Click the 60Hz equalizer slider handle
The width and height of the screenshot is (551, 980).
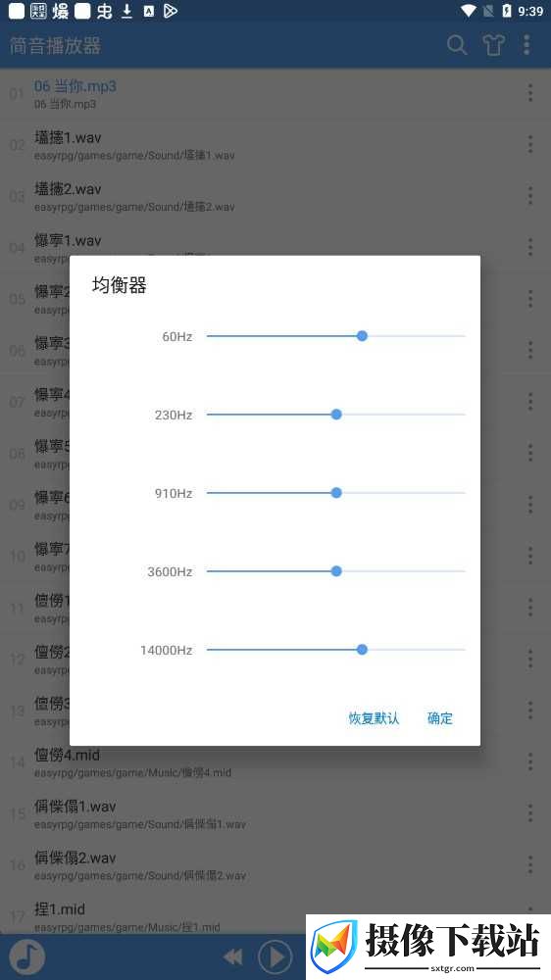point(362,336)
